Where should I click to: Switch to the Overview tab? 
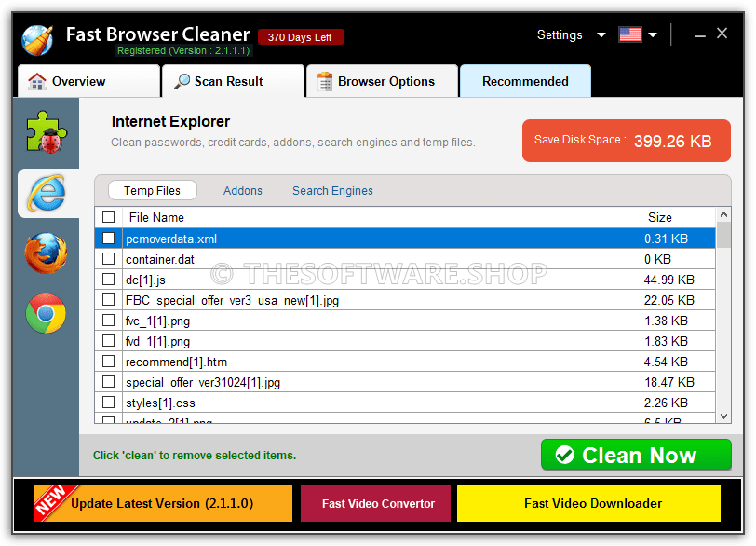point(88,81)
